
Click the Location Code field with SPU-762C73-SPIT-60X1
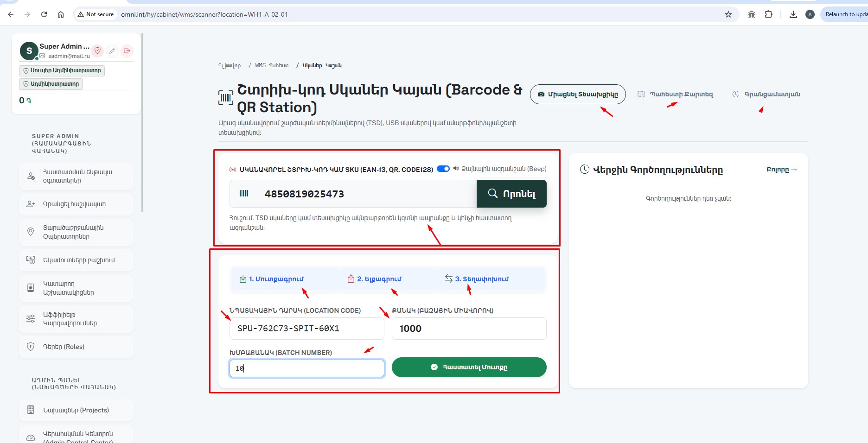point(307,329)
